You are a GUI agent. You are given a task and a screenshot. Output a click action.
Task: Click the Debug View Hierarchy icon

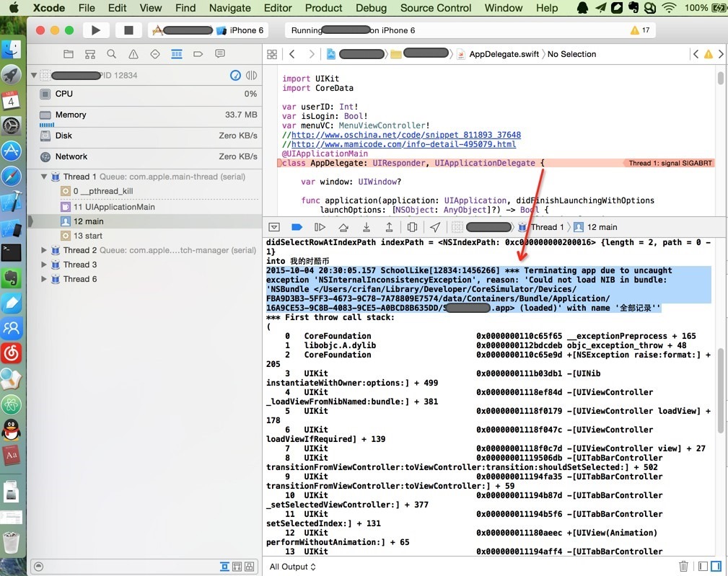click(x=412, y=227)
